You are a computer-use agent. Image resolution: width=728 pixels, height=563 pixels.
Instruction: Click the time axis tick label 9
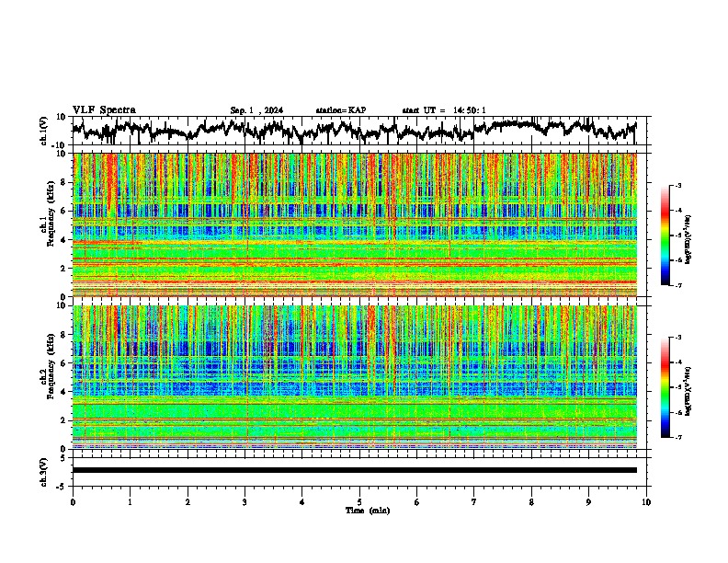click(588, 502)
